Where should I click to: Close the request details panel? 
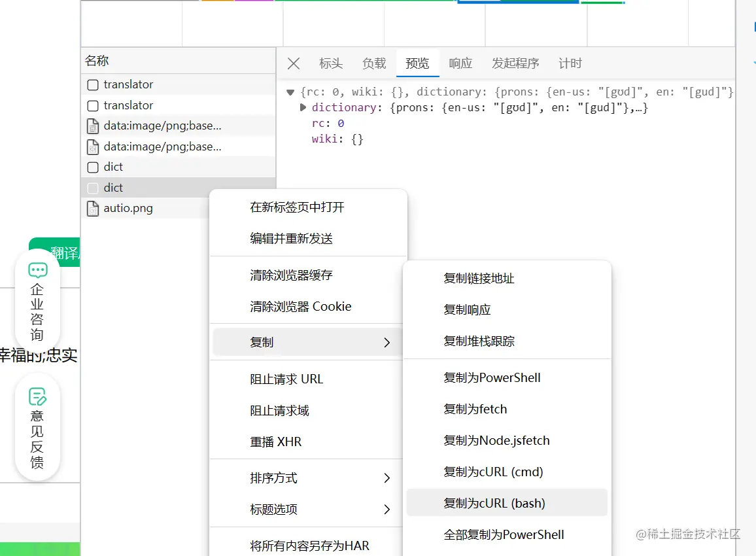tap(294, 63)
